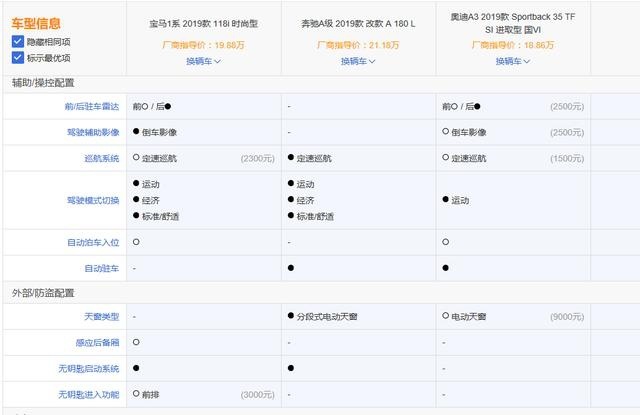Select the 奔驰A级 2019款 改款 A 180 L title
The height and width of the screenshot is (415, 640).
(358, 24)
